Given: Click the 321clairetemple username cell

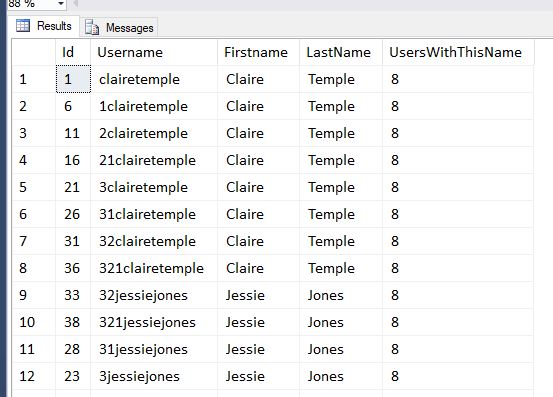Looking at the screenshot, I should coord(154,268).
